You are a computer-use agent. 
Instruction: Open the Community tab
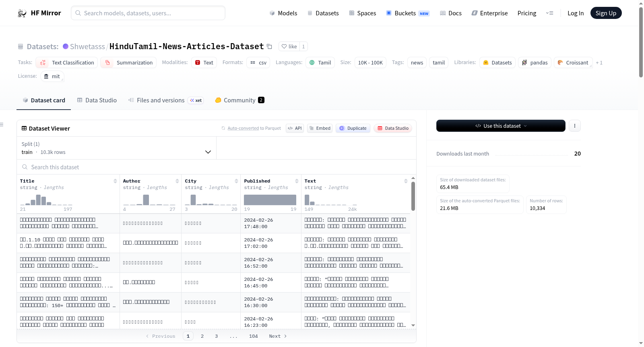tap(240, 100)
